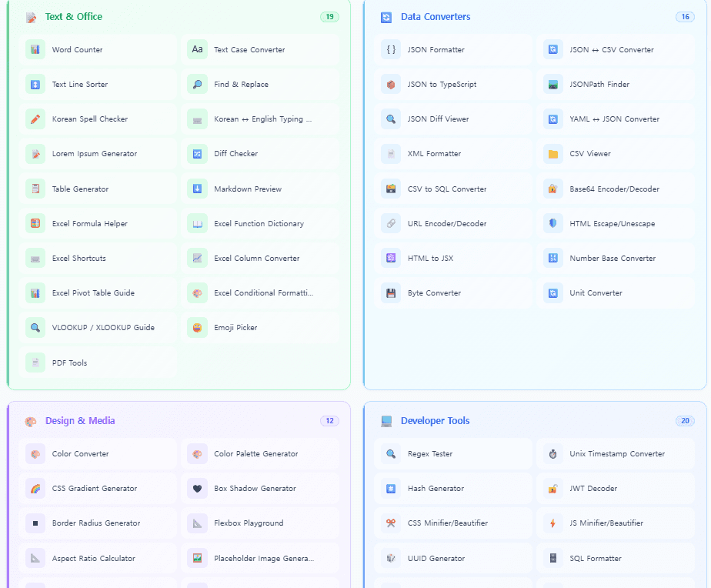This screenshot has width=711, height=588.
Task: Open the Byte Converter save icon
Action: click(x=391, y=292)
